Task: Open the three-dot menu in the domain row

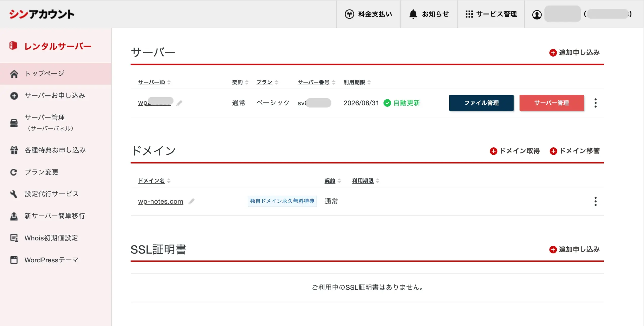Action: [595, 201]
